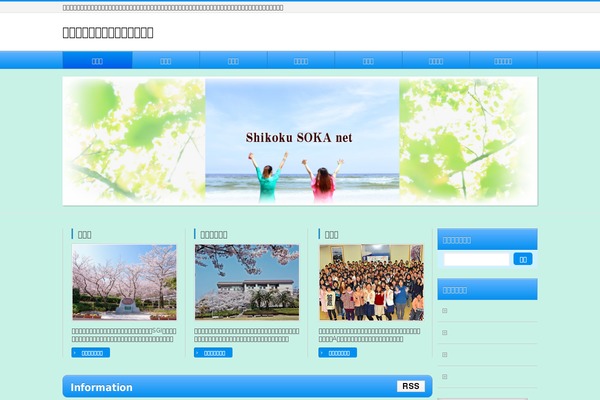This screenshot has height=400, width=600.
Task: Click the blue button under building photo card
Action: point(213,353)
